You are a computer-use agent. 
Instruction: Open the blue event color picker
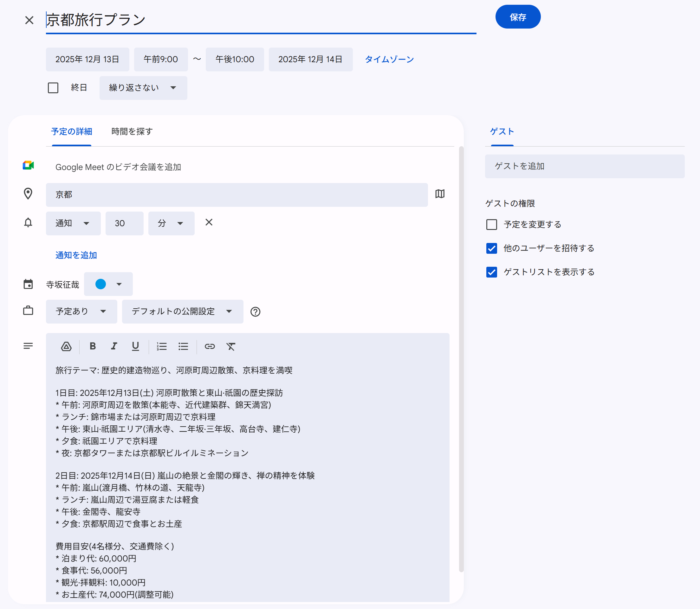[108, 284]
